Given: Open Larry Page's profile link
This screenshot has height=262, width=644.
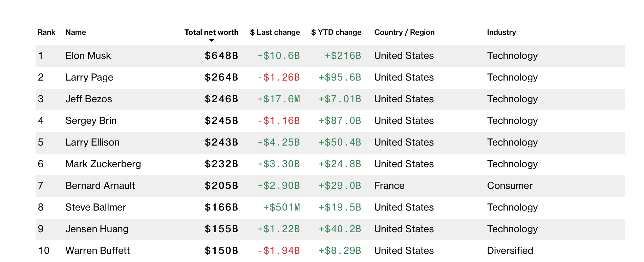Looking at the screenshot, I should [x=89, y=78].
